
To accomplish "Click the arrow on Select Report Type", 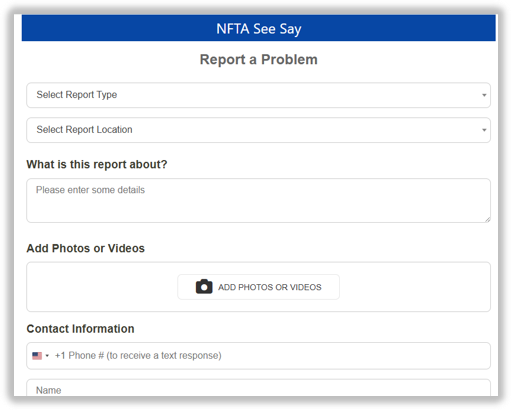I will point(484,95).
